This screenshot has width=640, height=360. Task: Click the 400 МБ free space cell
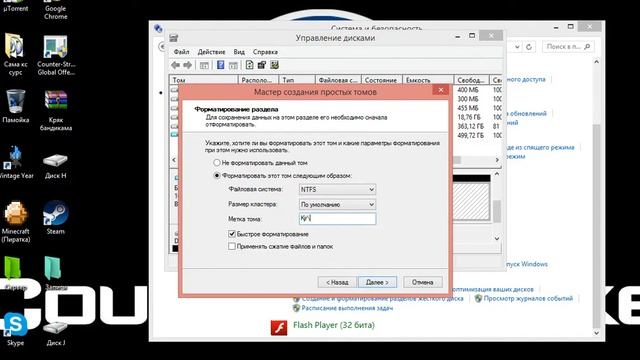point(468,90)
